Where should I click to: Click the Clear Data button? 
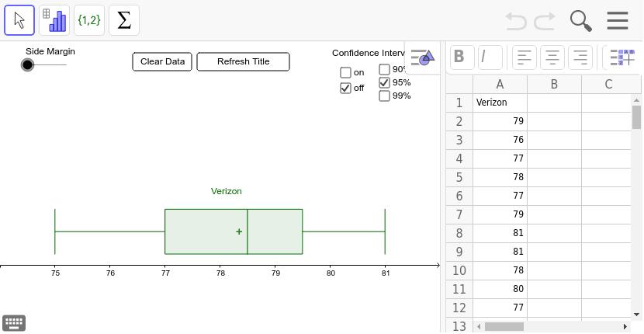pos(162,61)
